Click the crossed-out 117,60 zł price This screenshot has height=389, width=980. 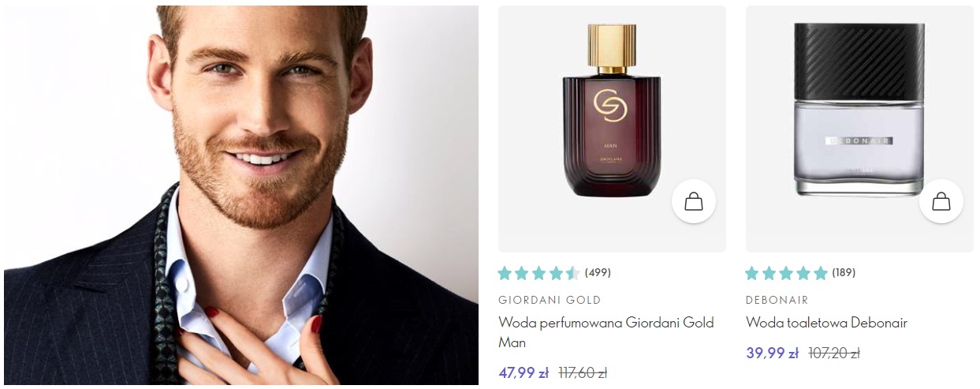[583, 372]
